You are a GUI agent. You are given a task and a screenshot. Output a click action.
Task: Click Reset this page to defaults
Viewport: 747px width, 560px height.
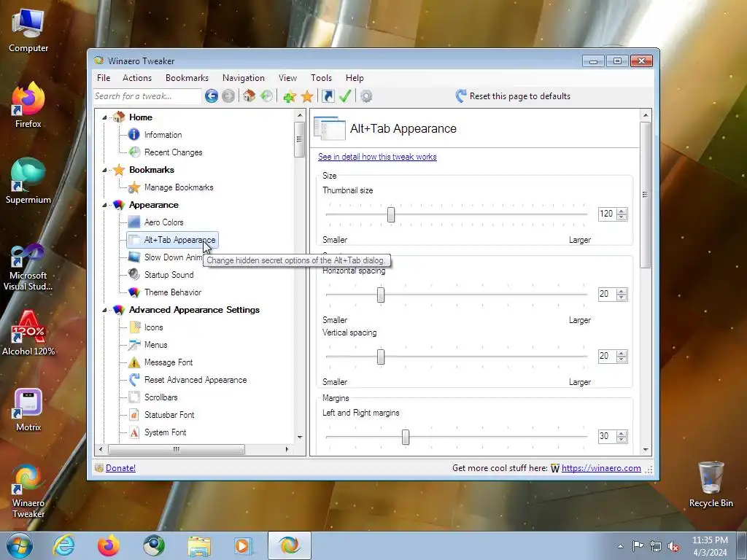(513, 96)
